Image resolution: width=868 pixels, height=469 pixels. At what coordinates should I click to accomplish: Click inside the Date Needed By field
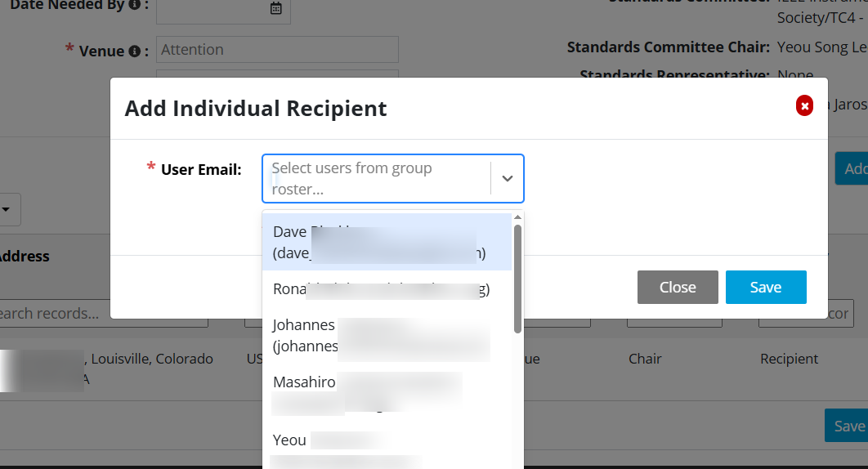211,8
